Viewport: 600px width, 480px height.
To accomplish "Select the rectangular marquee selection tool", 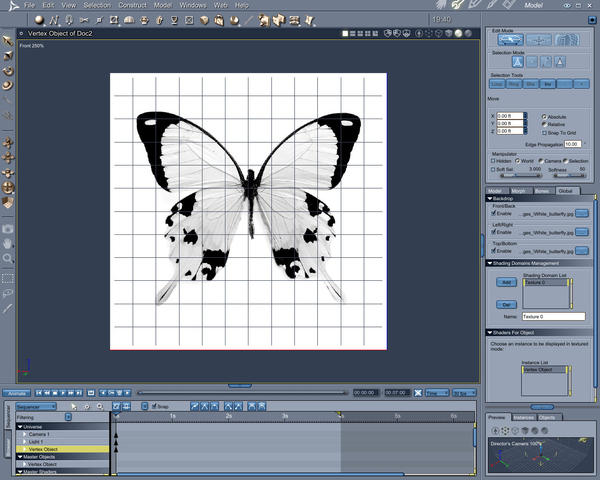I will tap(8, 279).
